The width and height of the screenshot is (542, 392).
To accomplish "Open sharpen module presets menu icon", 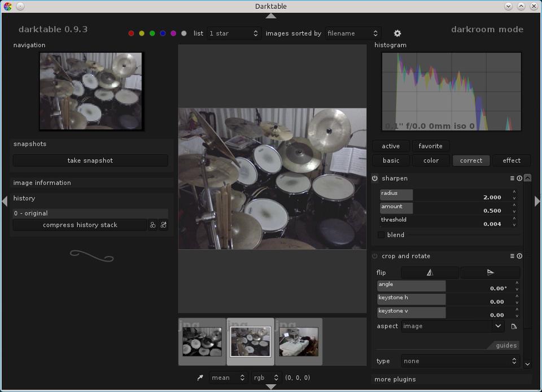I will tap(512, 178).
